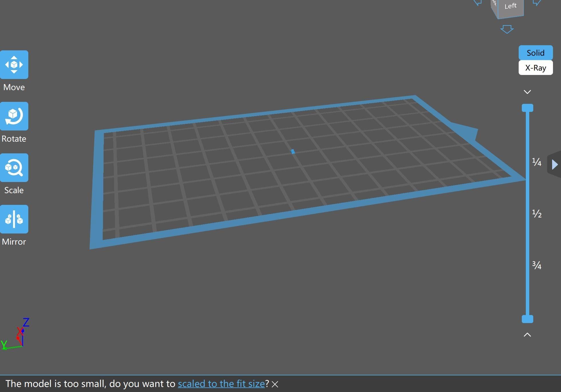Screen dimensions: 561x392
Task: Open the scaled to the fit size link
Action: point(221,384)
